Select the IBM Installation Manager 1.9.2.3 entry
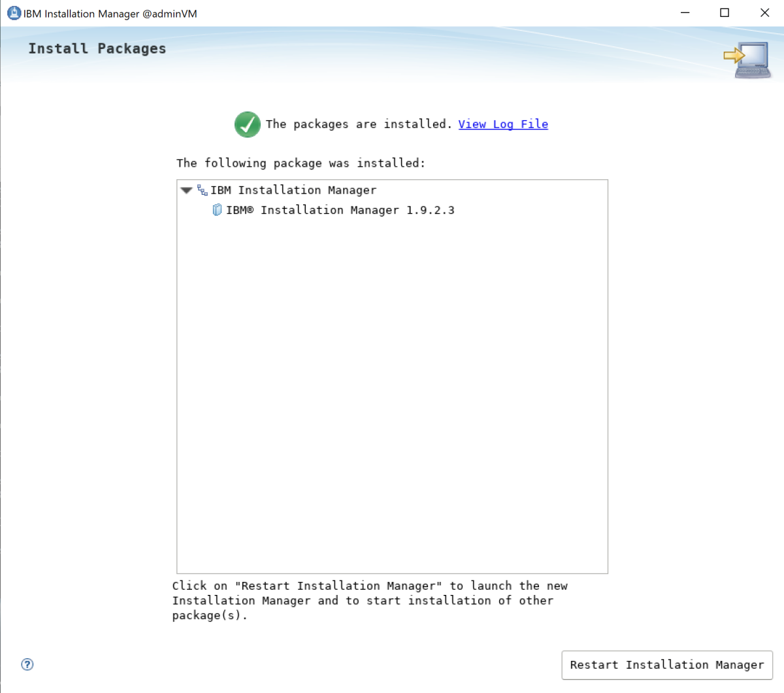The image size is (784, 693). coord(340,210)
